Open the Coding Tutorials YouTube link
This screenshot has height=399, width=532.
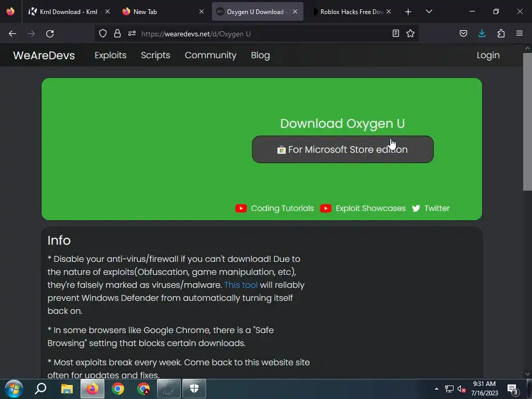[282, 208]
